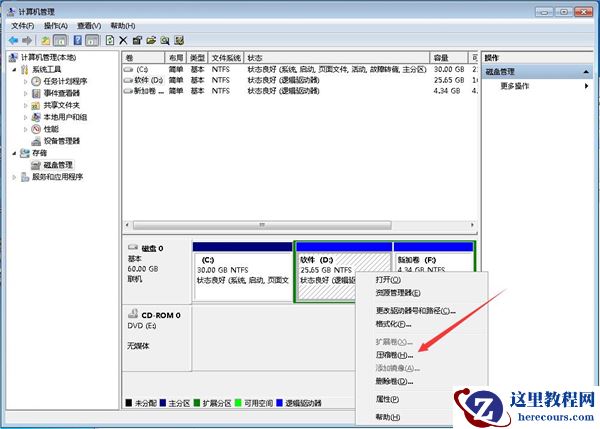Click the blue Help question mark icon
This screenshot has width=600, height=429.
78,40
